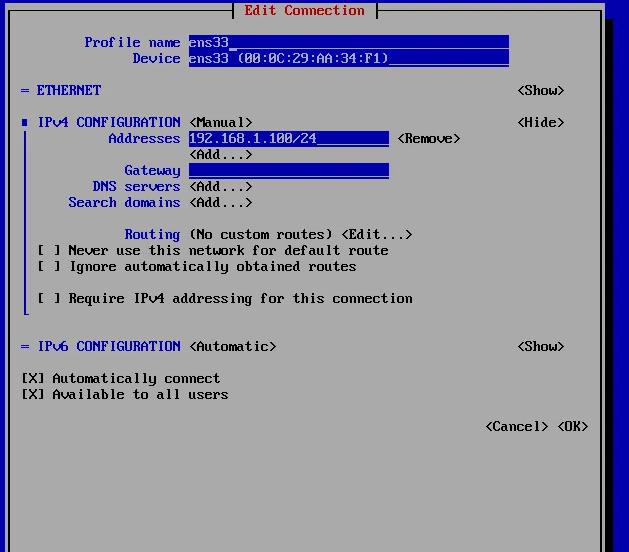The height and width of the screenshot is (552, 629).
Task: Click the ETHERNET section label
Action: [x=69, y=90]
